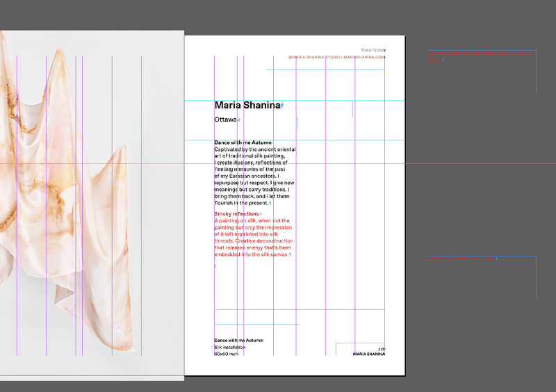Select the '60x60 inch' caption dimension text

227,354
